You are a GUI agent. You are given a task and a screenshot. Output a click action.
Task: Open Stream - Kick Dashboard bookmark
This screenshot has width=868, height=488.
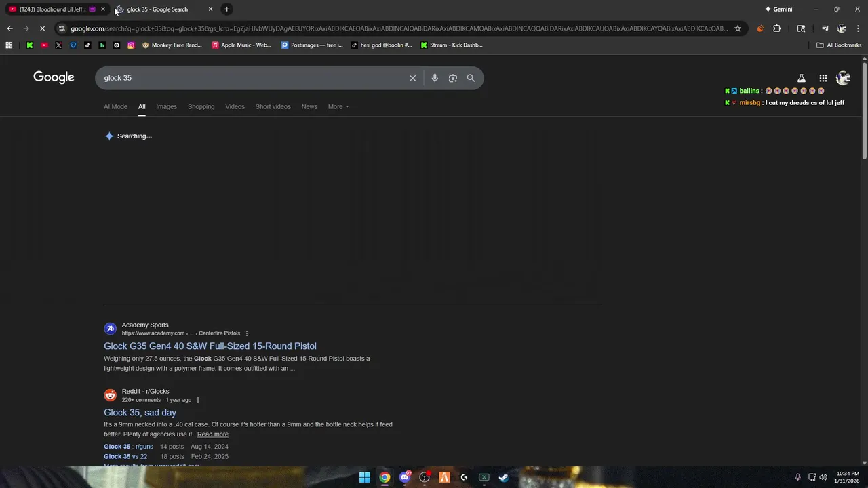pos(452,45)
